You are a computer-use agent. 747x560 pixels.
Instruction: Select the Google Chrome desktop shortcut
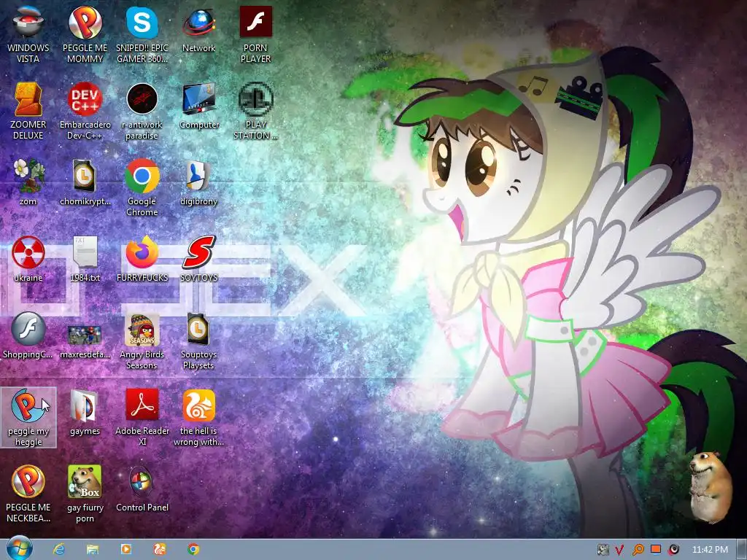pos(142,187)
